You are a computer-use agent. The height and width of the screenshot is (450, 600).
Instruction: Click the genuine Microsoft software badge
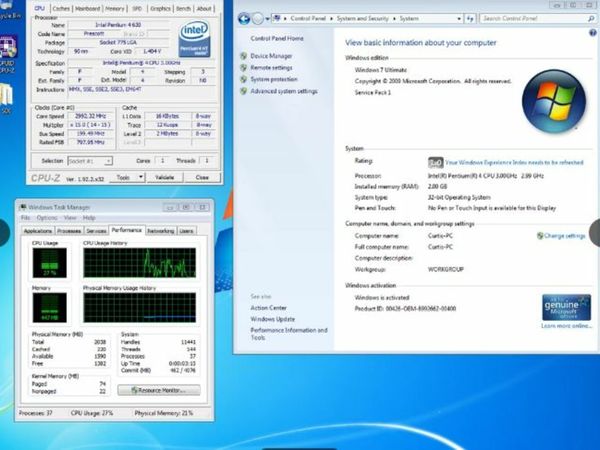566,307
